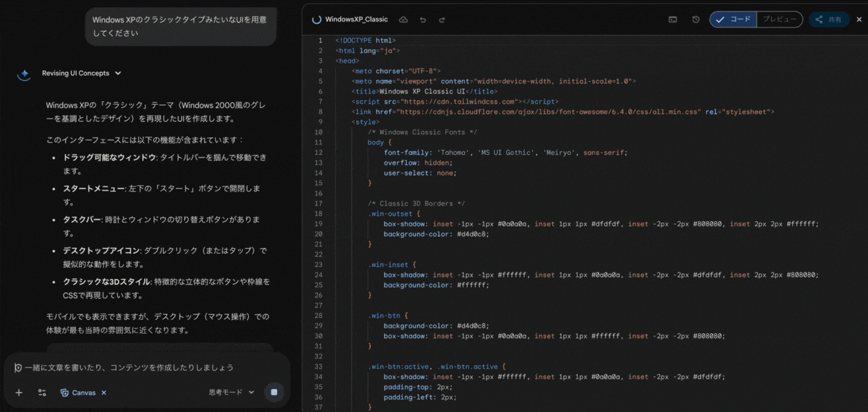Open the console panel icon
The image size is (868, 412).
672,19
